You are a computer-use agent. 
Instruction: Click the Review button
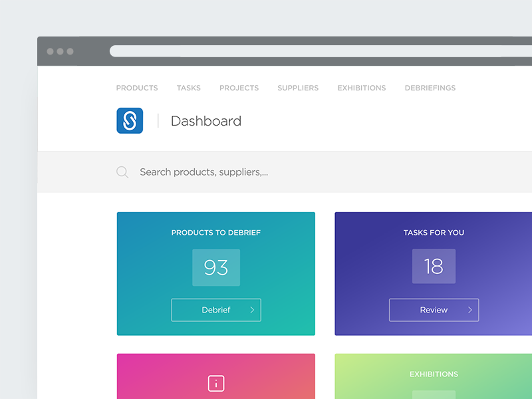[x=434, y=310]
